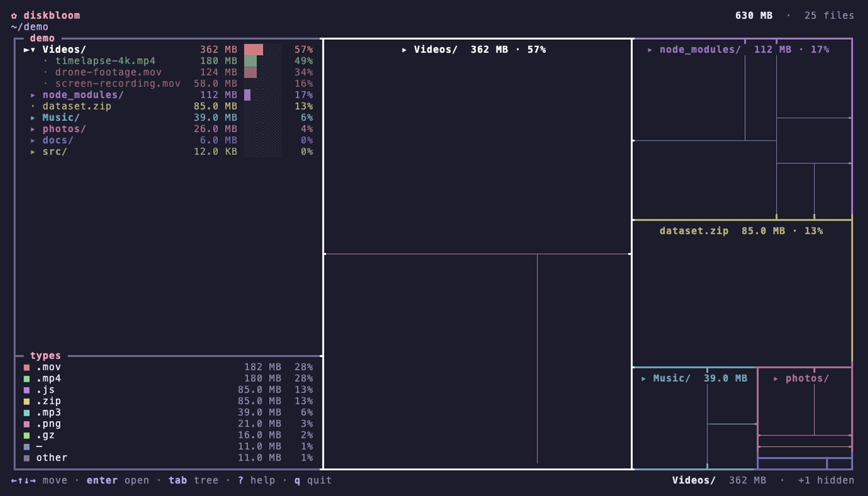Image resolution: width=868 pixels, height=496 pixels.
Task: Click 'q quit' hint in footer
Action: 313,480
